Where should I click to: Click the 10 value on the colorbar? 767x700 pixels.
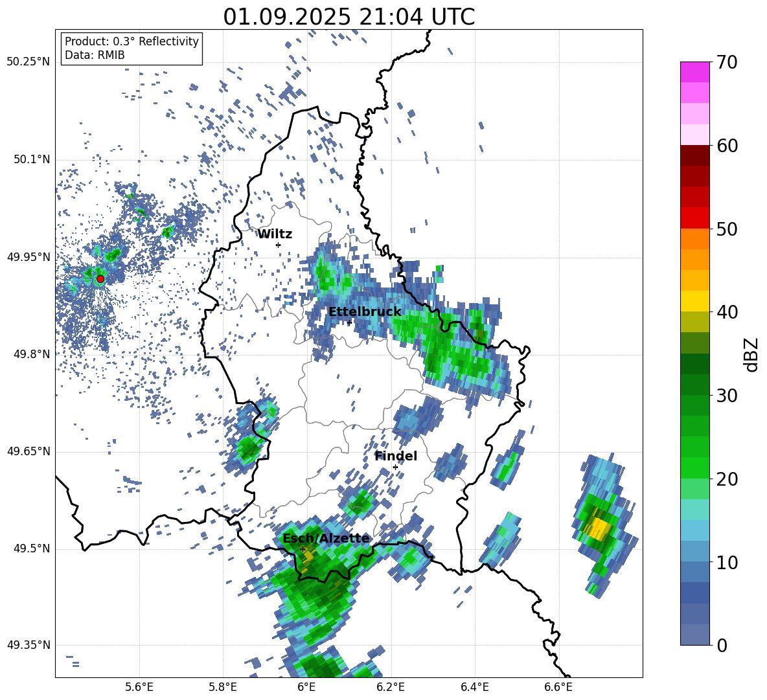click(x=727, y=562)
